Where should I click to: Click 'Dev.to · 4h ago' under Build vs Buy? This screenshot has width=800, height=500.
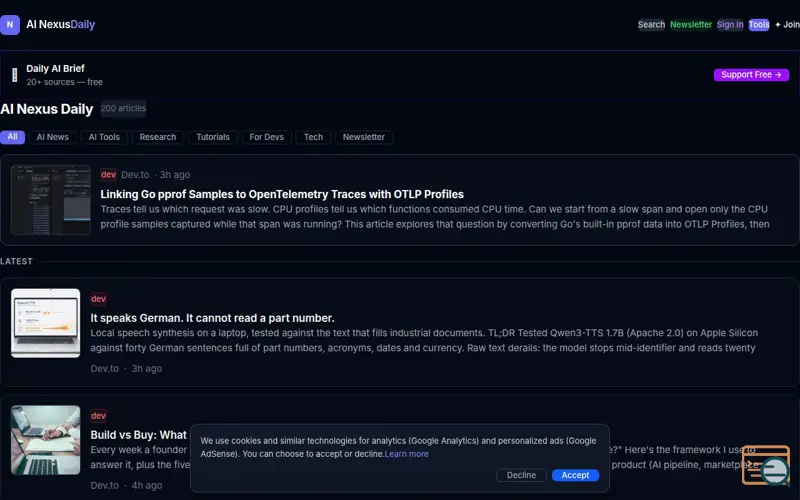pyautogui.click(x=126, y=485)
